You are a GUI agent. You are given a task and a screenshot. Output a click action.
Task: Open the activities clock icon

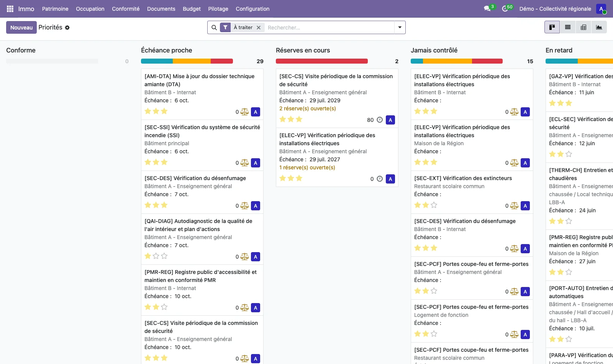[x=505, y=9]
